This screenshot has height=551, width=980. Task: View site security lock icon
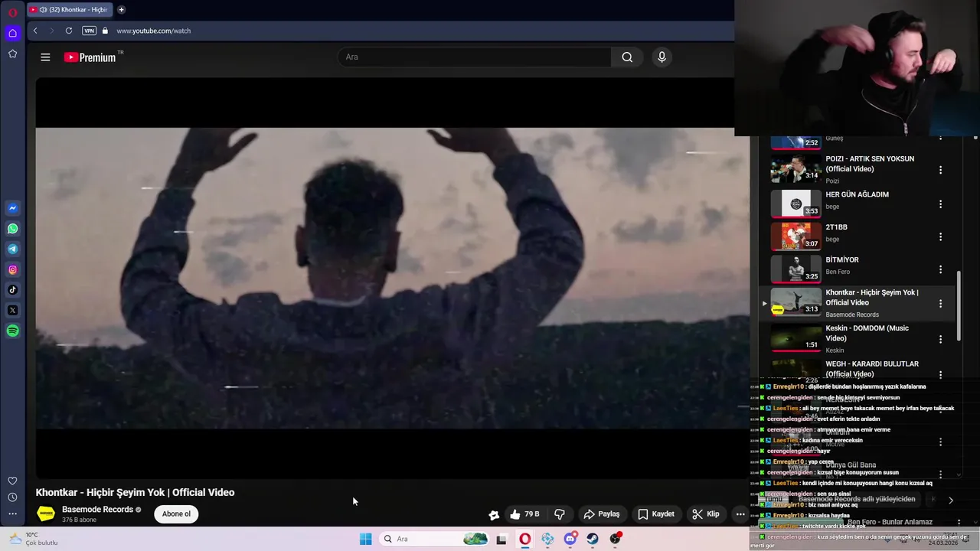click(105, 31)
